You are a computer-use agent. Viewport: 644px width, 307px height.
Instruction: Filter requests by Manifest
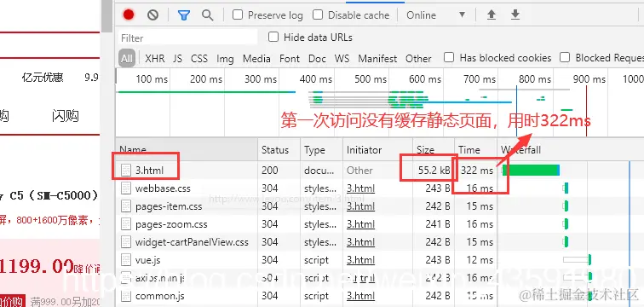[378, 58]
